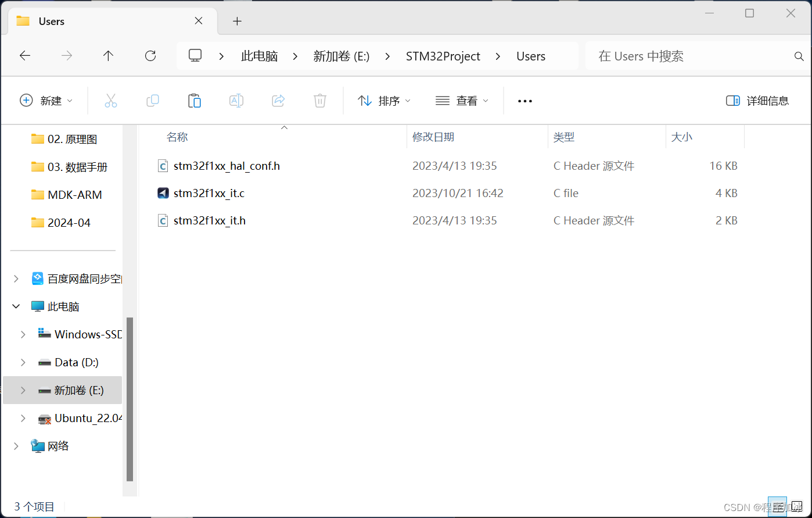Collapse the 此电脑 tree node
The image size is (812, 518).
coord(16,306)
